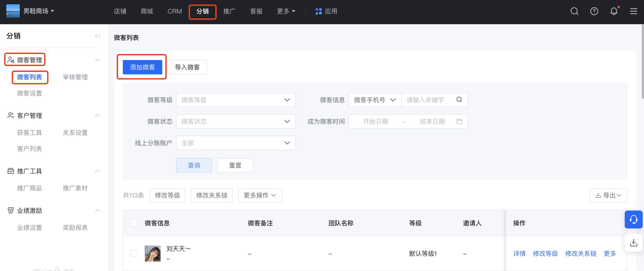Click the global search magnifier icon
This screenshot has width=644, height=271.
[574, 11]
